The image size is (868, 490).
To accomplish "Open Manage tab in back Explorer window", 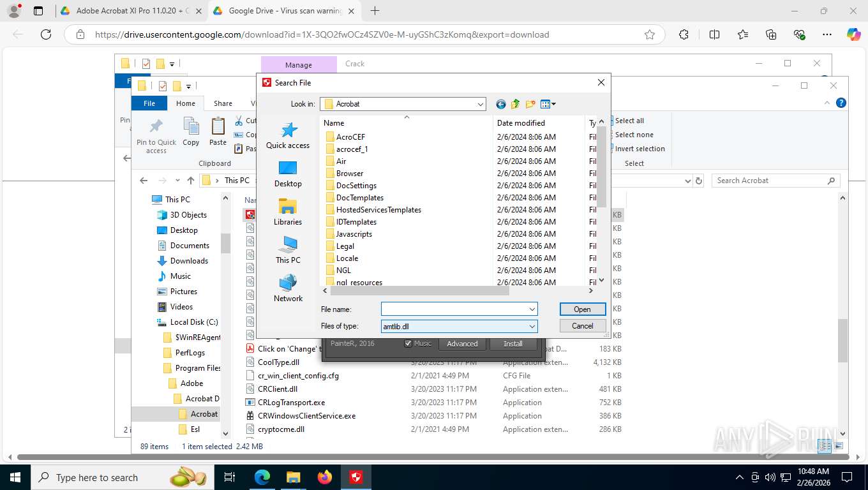I will pos(299,64).
